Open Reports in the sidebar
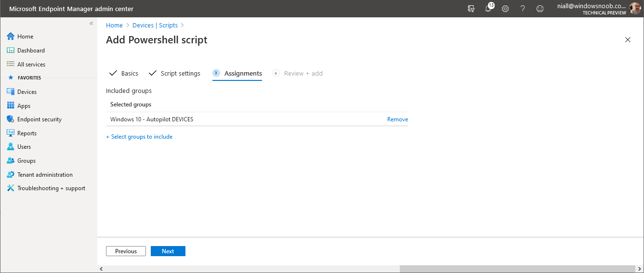 27,133
